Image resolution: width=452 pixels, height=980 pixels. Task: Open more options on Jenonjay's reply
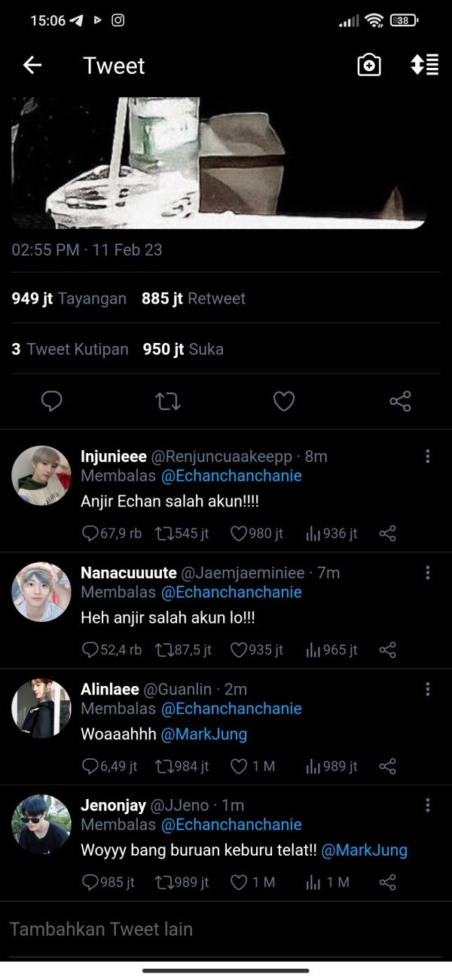427,805
